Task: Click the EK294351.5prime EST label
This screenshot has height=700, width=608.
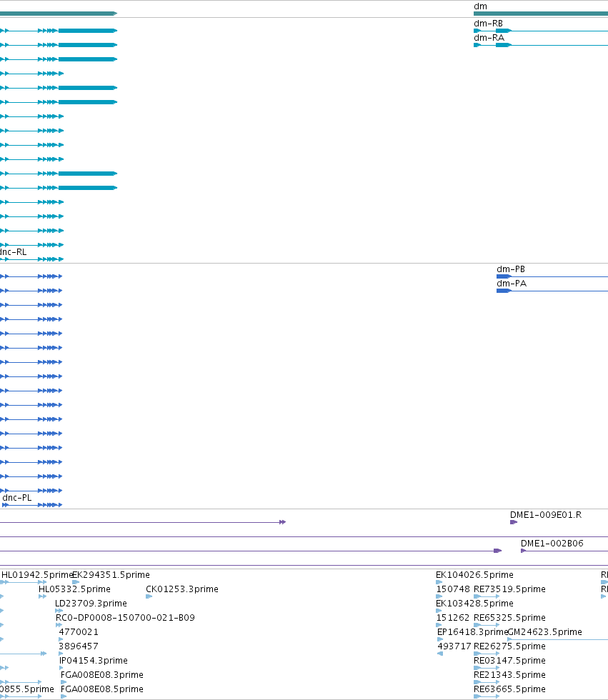Action: point(111,574)
